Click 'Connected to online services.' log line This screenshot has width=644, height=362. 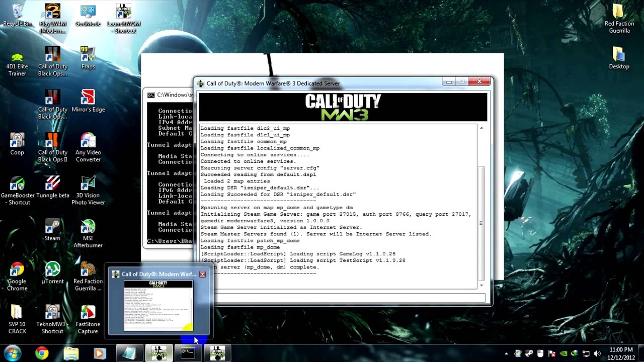tap(248, 161)
